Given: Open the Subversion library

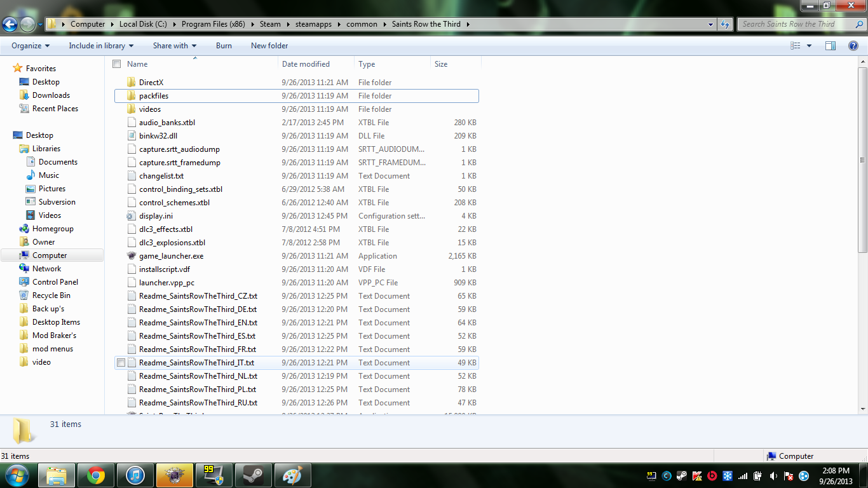Looking at the screenshot, I should click(x=57, y=202).
